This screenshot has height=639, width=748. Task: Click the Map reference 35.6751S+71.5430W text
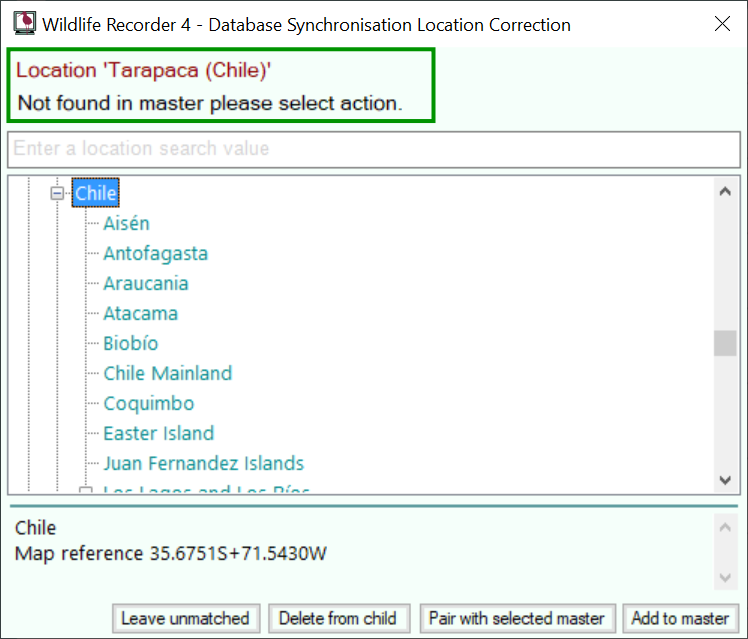171,554
